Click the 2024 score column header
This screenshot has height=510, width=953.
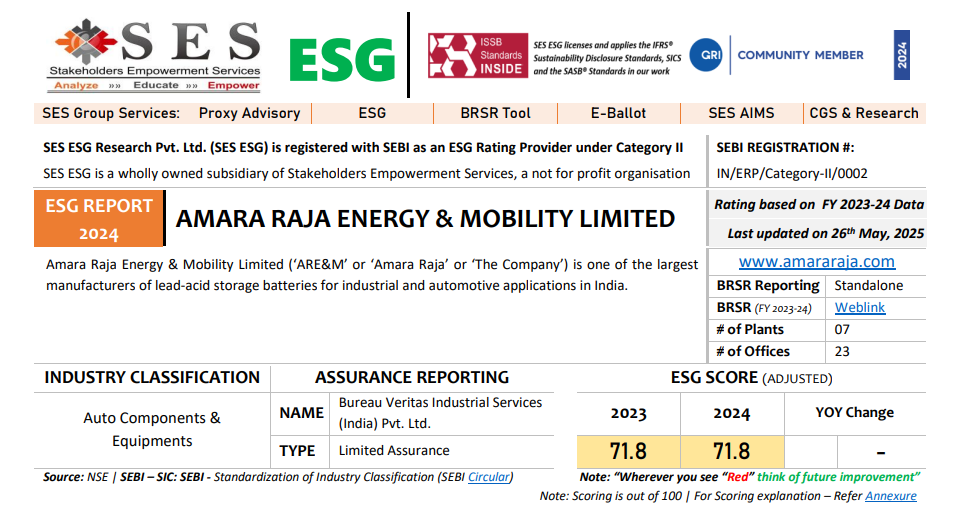click(732, 413)
